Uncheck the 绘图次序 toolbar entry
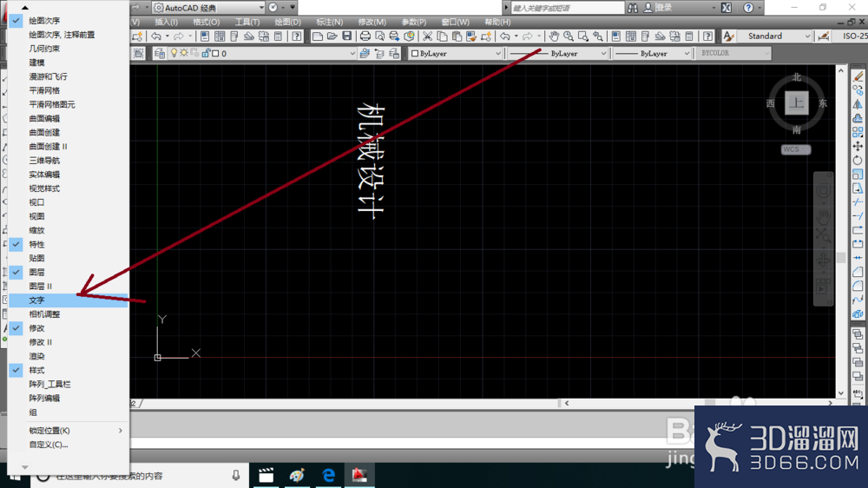 tap(69, 21)
